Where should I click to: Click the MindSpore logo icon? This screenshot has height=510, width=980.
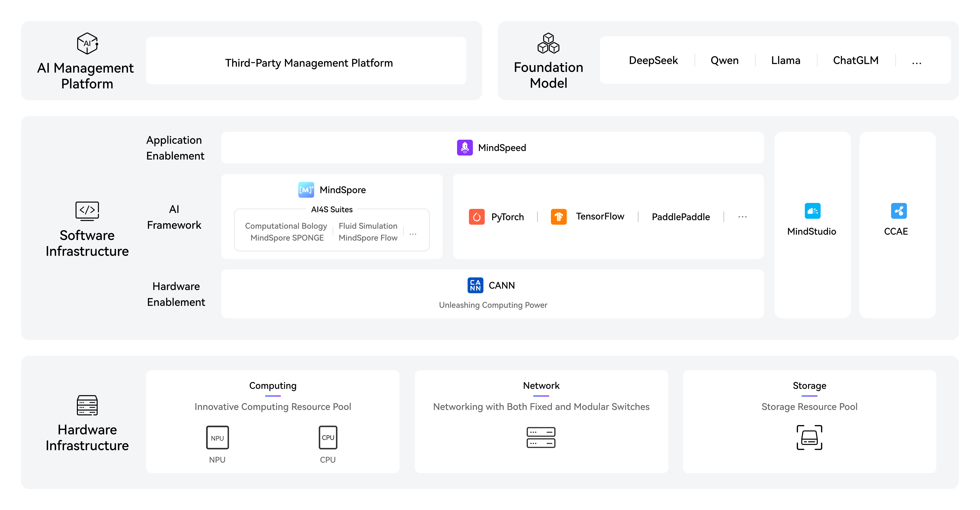[306, 190]
